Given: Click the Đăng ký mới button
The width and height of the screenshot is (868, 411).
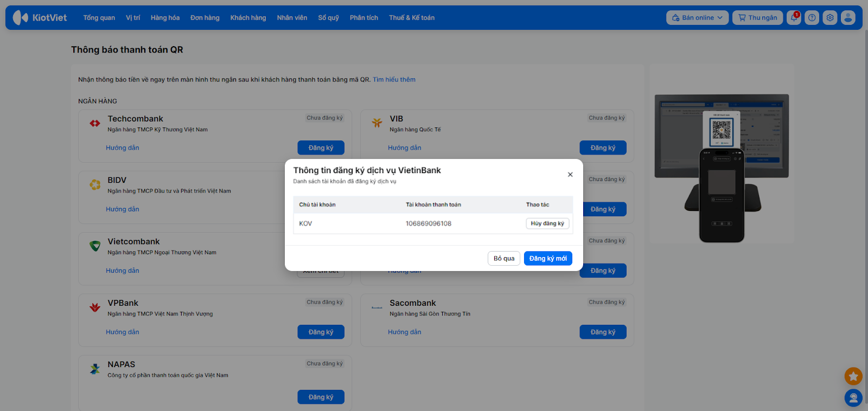Looking at the screenshot, I should tap(548, 259).
